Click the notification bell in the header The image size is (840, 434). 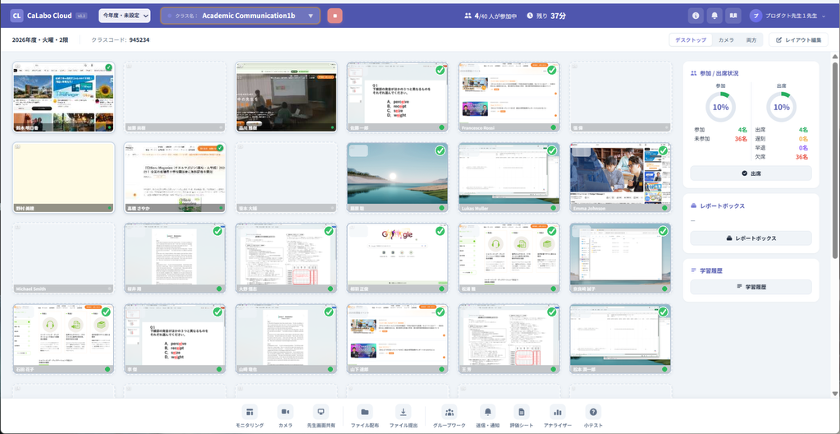[x=714, y=16]
